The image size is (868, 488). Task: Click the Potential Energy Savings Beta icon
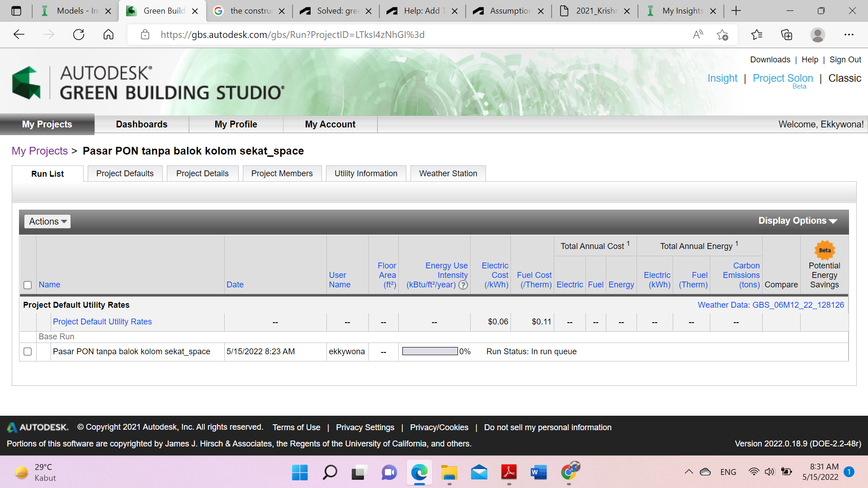click(824, 250)
